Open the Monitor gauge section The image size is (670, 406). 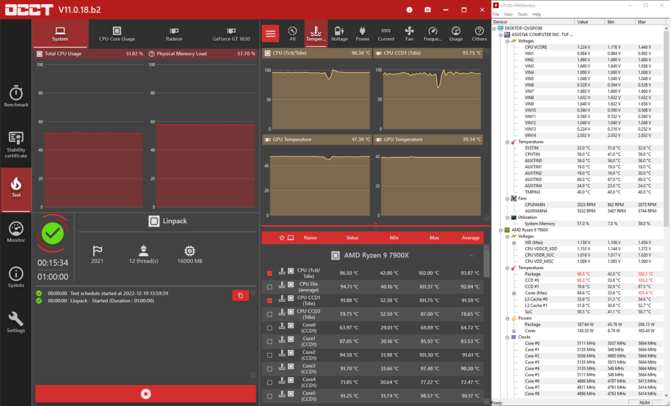coord(16,232)
